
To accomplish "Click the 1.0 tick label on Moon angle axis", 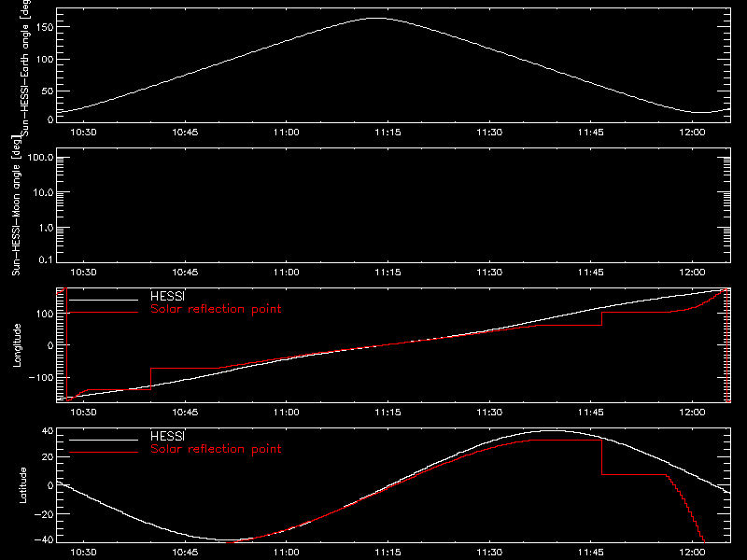I will click(x=46, y=228).
